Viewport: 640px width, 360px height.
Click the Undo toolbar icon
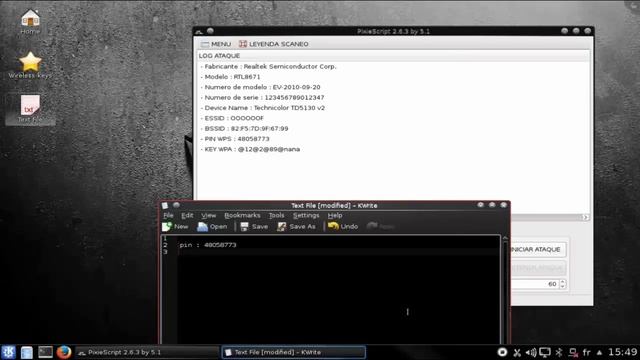point(343,227)
